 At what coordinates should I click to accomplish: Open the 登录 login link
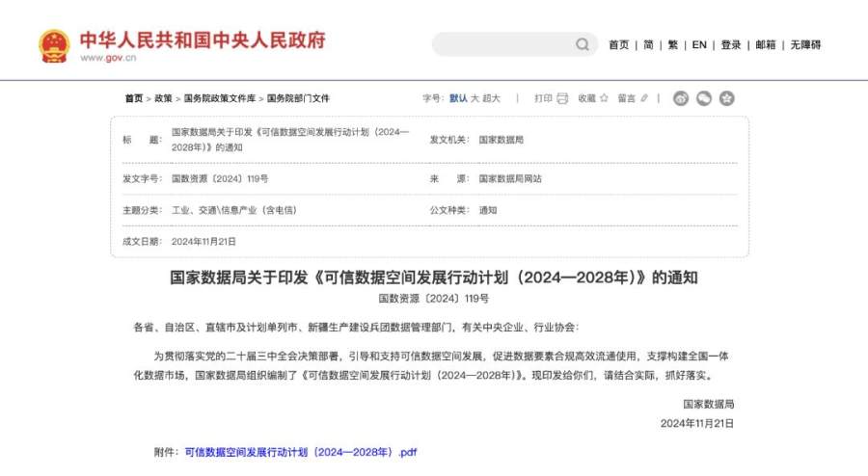pyautogui.click(x=731, y=44)
